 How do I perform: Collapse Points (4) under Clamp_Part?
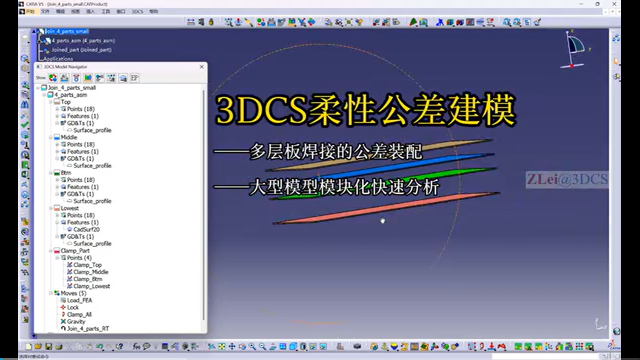click(57, 258)
